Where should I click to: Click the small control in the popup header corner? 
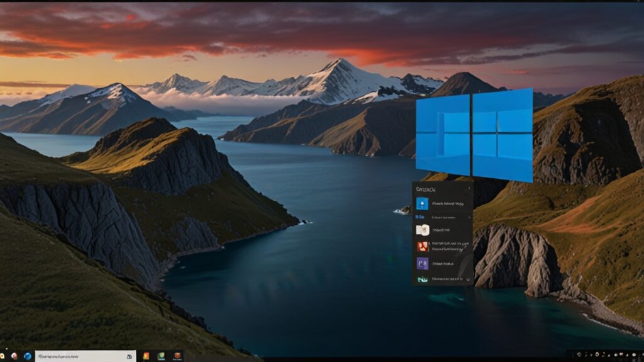coord(469,189)
